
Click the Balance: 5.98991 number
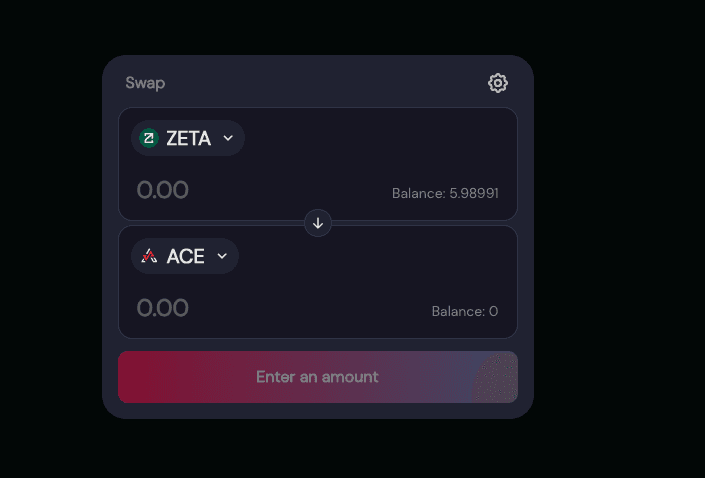tap(474, 193)
